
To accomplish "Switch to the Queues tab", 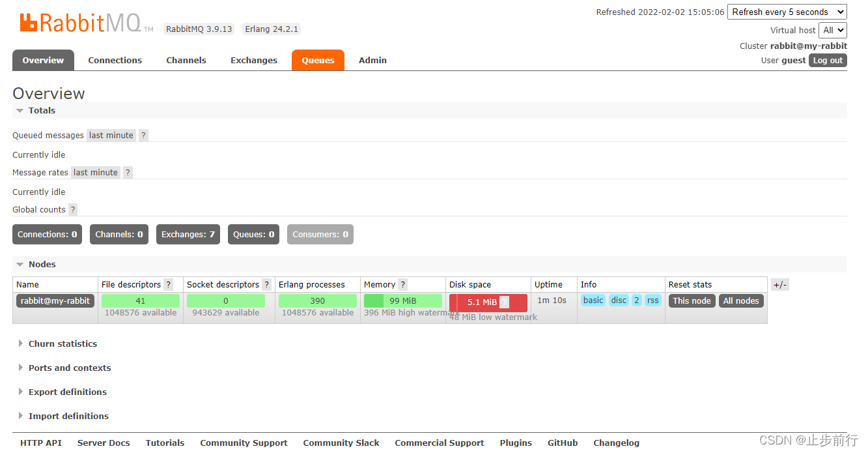I will (x=318, y=60).
